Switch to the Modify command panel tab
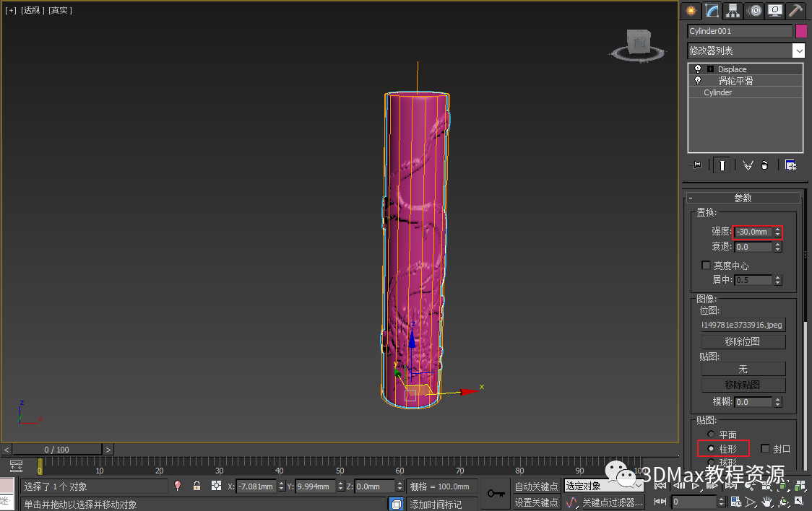 click(712, 10)
